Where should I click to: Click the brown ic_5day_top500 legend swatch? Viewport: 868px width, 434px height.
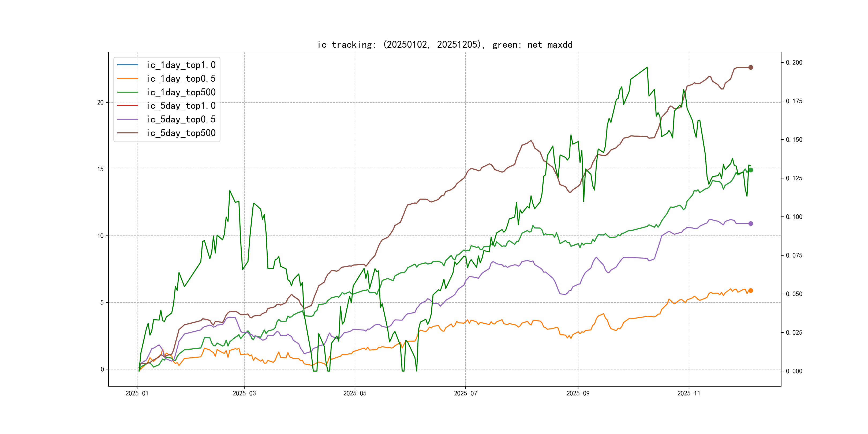(127, 133)
